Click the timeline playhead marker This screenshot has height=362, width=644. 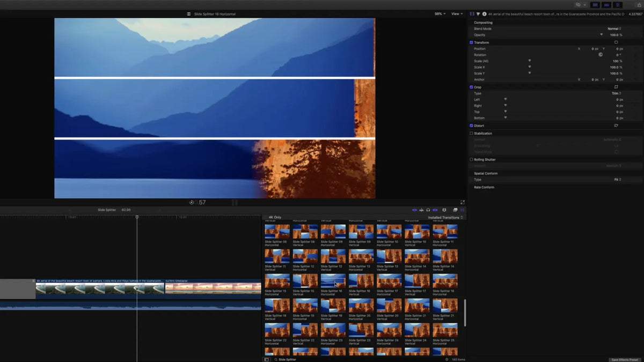(x=137, y=217)
